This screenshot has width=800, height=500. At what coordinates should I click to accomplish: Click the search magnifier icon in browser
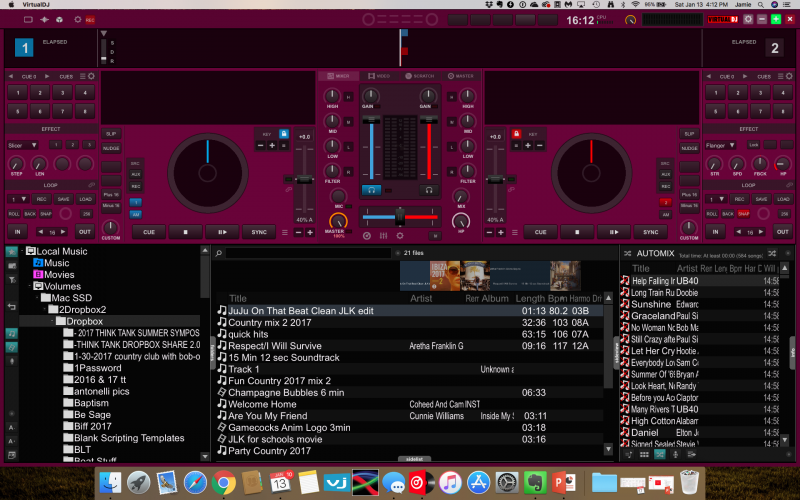pos(219,253)
